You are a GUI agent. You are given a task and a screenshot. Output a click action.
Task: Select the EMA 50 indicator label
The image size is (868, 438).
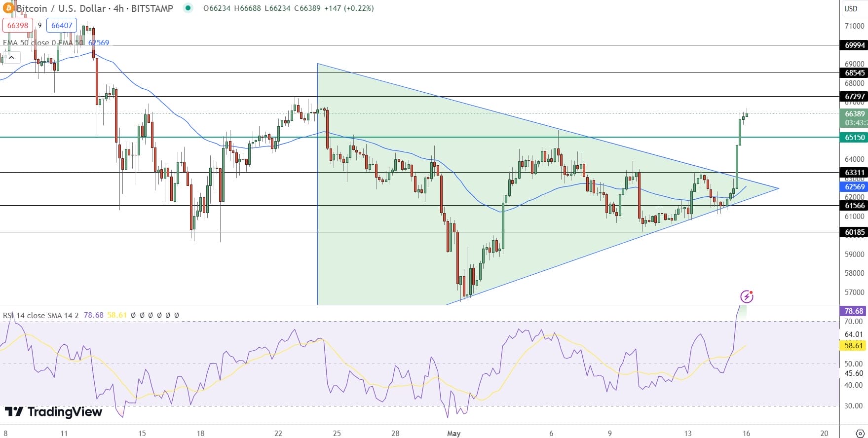coord(43,43)
